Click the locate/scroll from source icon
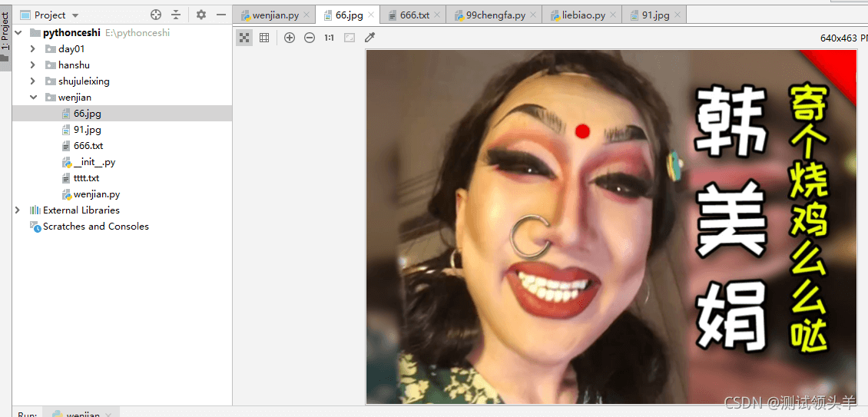 156,15
